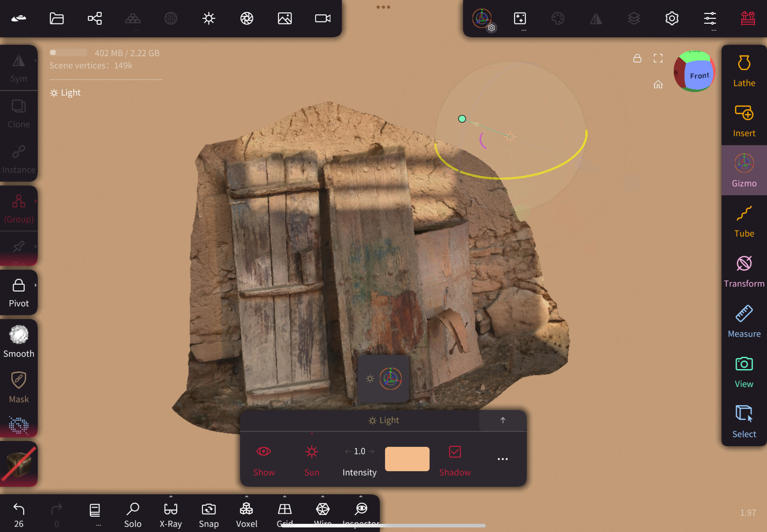Image resolution: width=767 pixels, height=532 pixels.
Task: Open the files folder menu
Action: [x=57, y=18]
